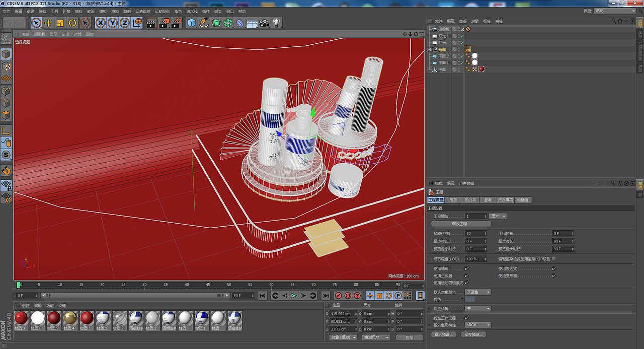The image size is (644, 349).
Task: Toggle Y axis lock
Action: tap(113, 23)
